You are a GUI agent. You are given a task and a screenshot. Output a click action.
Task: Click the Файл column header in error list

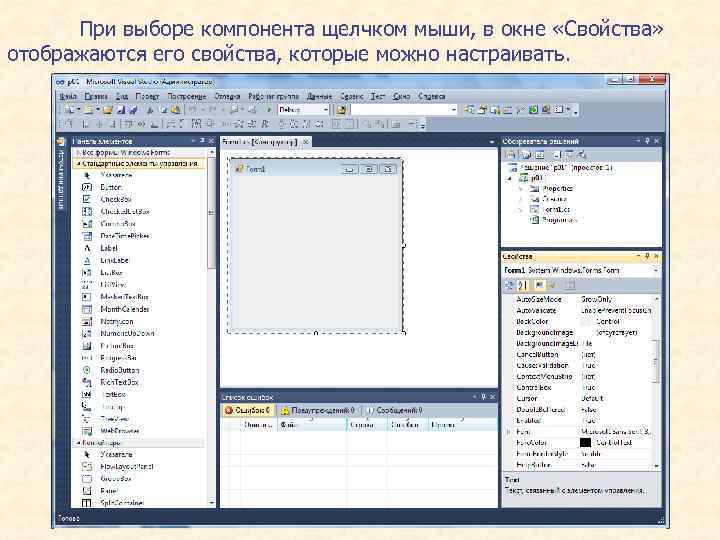coord(312,425)
